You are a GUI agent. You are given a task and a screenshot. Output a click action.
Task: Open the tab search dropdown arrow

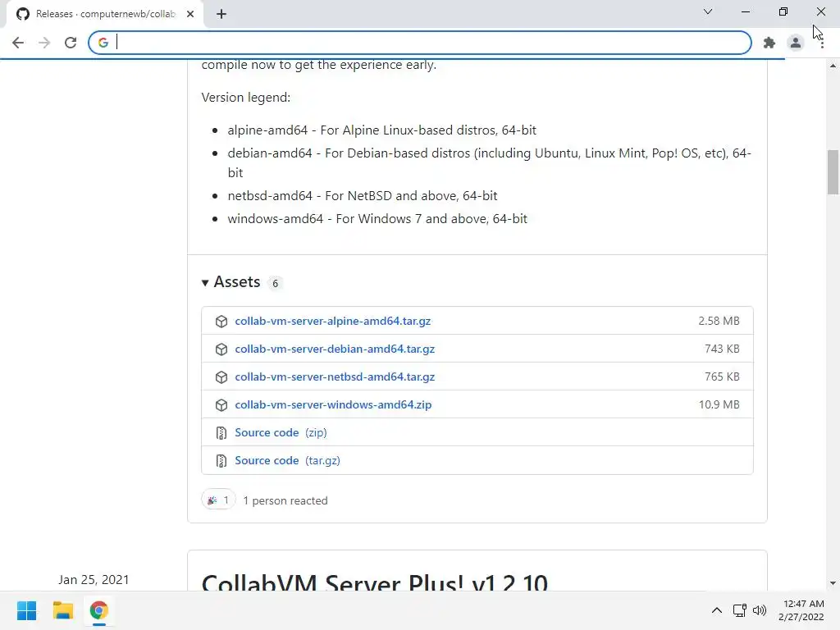coord(708,11)
